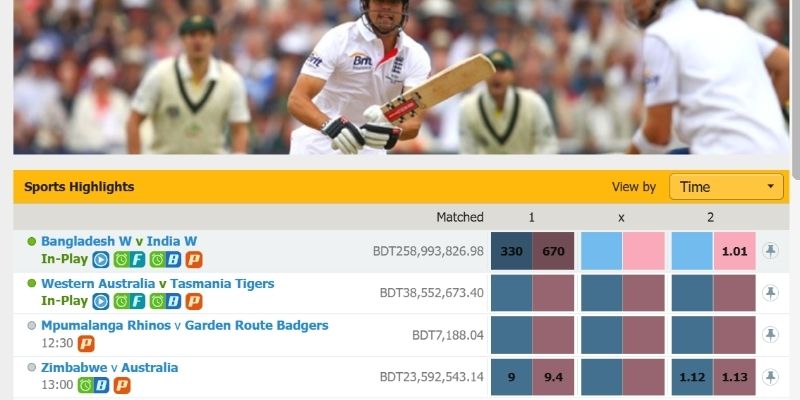Image resolution: width=800 pixels, height=400 pixels.
Task: Open live stream icon for Bangladesh W match
Action: click(x=101, y=260)
